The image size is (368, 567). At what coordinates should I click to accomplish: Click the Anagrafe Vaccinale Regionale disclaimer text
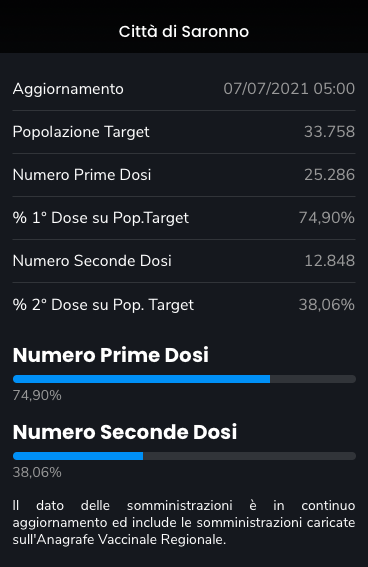pos(184,523)
